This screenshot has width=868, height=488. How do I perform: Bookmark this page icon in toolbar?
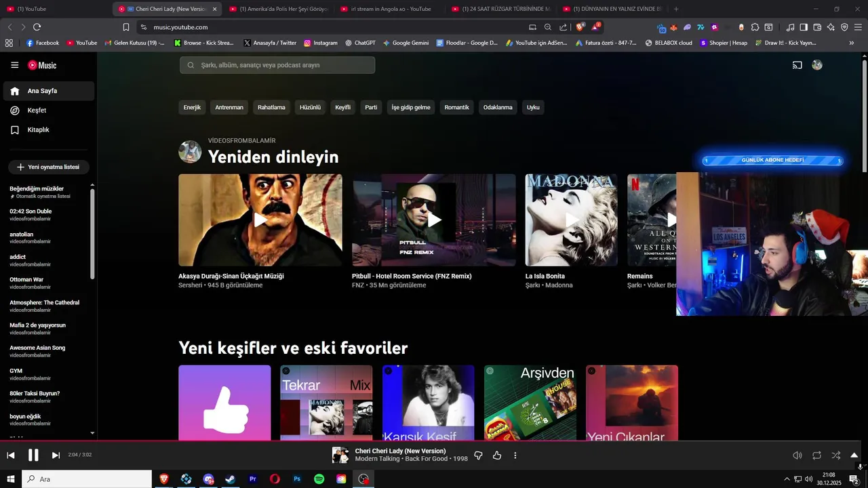click(x=126, y=27)
